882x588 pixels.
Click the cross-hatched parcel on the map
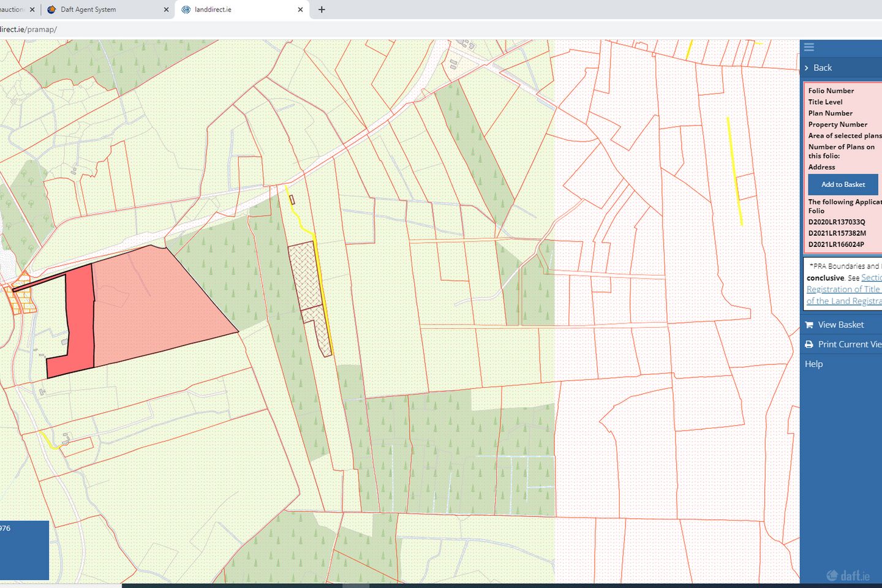[x=305, y=273]
